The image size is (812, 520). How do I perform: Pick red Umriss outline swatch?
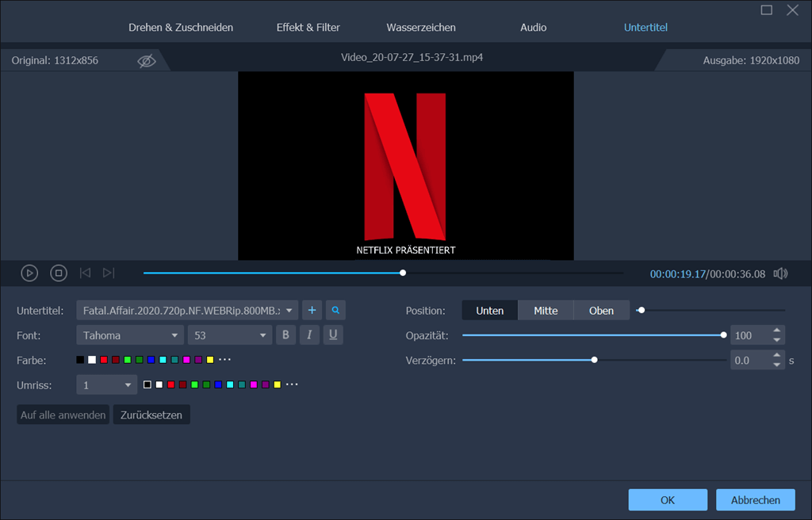(x=171, y=384)
